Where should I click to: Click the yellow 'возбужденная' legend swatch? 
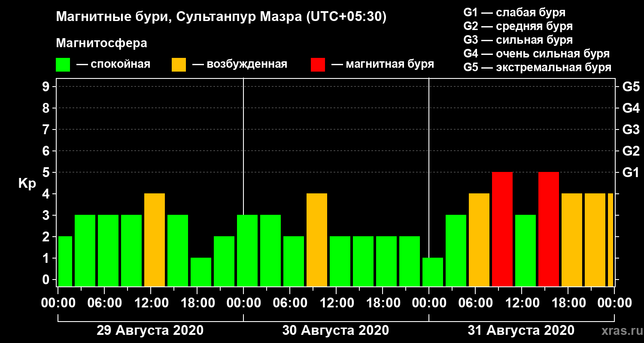(179, 65)
